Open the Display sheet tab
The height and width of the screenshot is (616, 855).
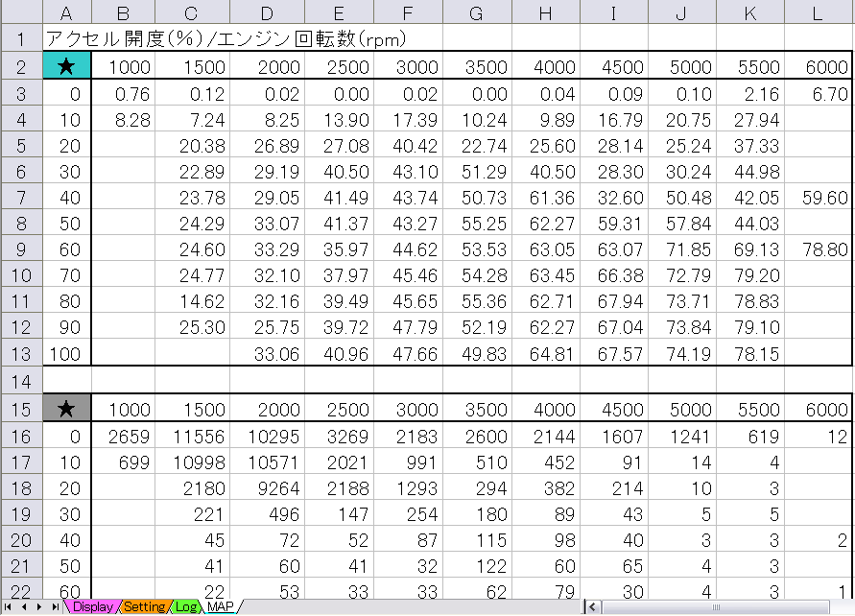tap(93, 607)
